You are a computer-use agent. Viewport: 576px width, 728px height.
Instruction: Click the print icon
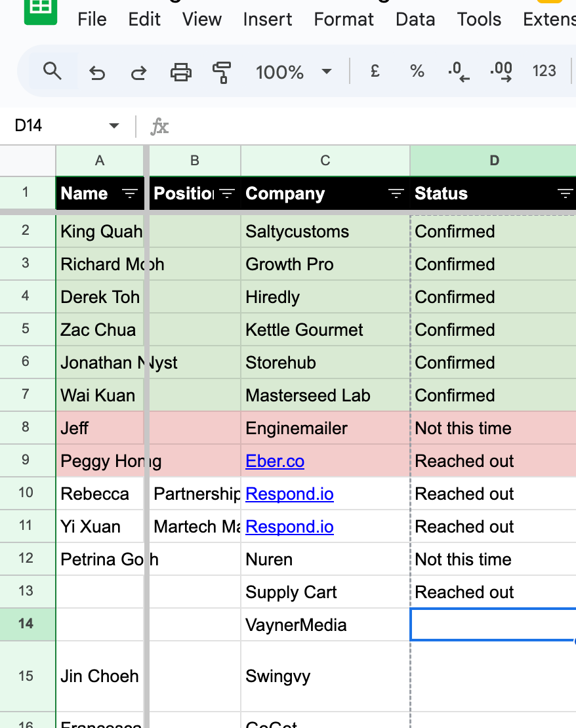click(x=181, y=71)
